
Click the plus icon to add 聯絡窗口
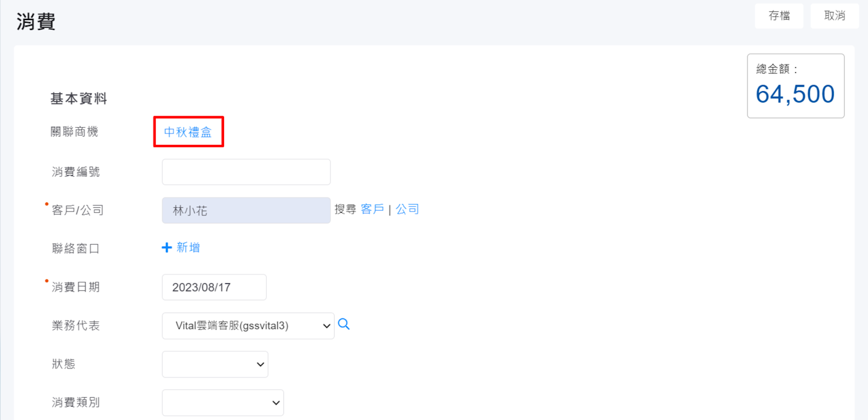point(167,247)
